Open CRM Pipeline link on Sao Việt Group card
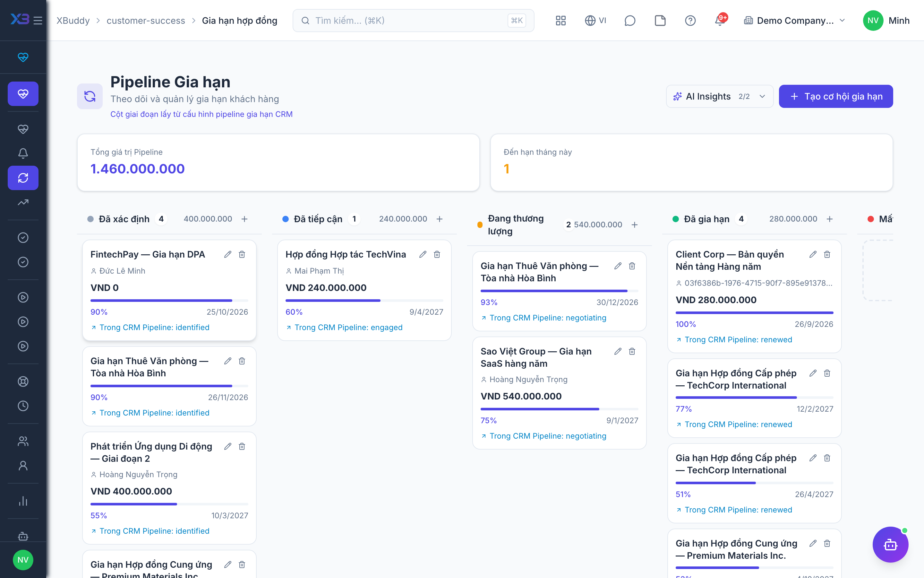Viewport: 924px width, 578px height. [x=543, y=436]
